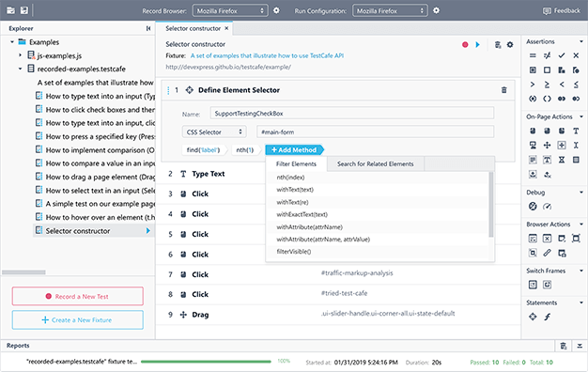Image resolution: width=588 pixels, height=372 pixels.
Task: Close the Selector constructor tab
Action: click(226, 28)
